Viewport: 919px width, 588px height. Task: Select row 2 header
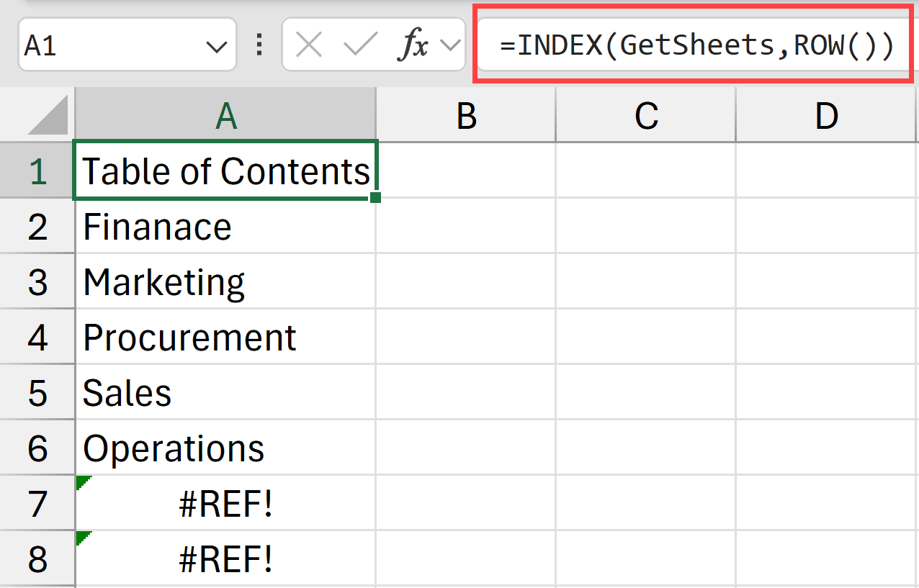[x=37, y=226]
